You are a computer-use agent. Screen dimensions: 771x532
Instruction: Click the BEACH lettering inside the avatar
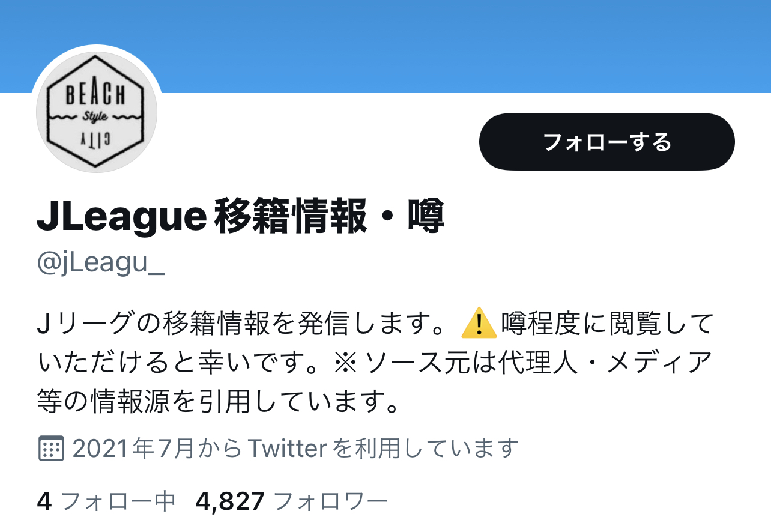coord(95,95)
